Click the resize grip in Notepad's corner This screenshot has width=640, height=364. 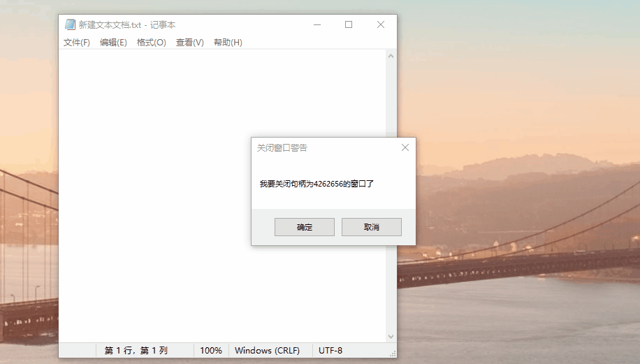(x=393, y=354)
